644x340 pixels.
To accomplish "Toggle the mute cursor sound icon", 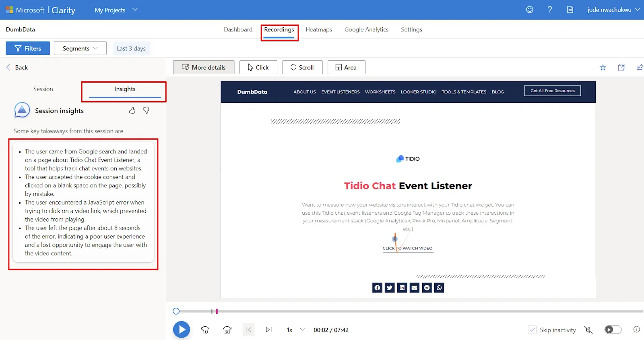I will pyautogui.click(x=588, y=330).
